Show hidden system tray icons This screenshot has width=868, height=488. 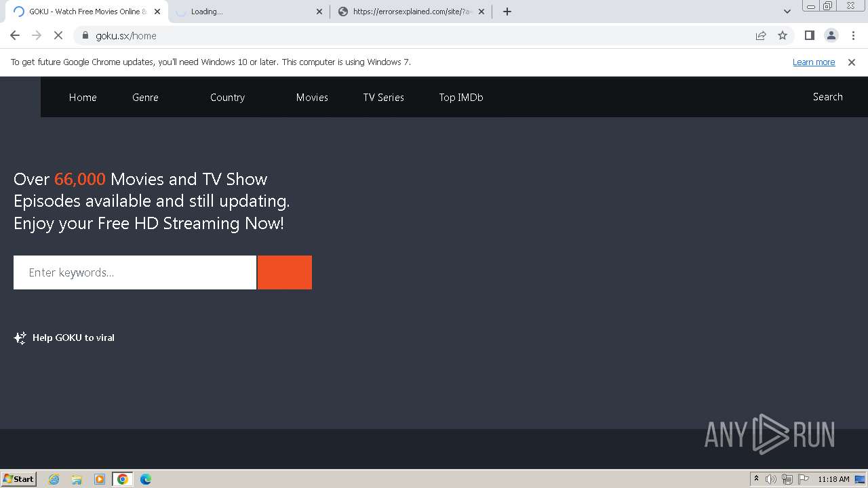(756, 479)
